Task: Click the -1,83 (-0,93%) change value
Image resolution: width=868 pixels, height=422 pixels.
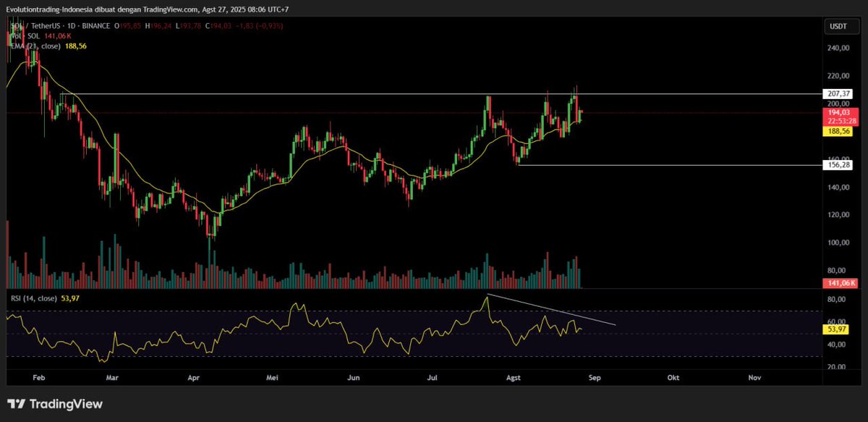Action: [x=259, y=26]
